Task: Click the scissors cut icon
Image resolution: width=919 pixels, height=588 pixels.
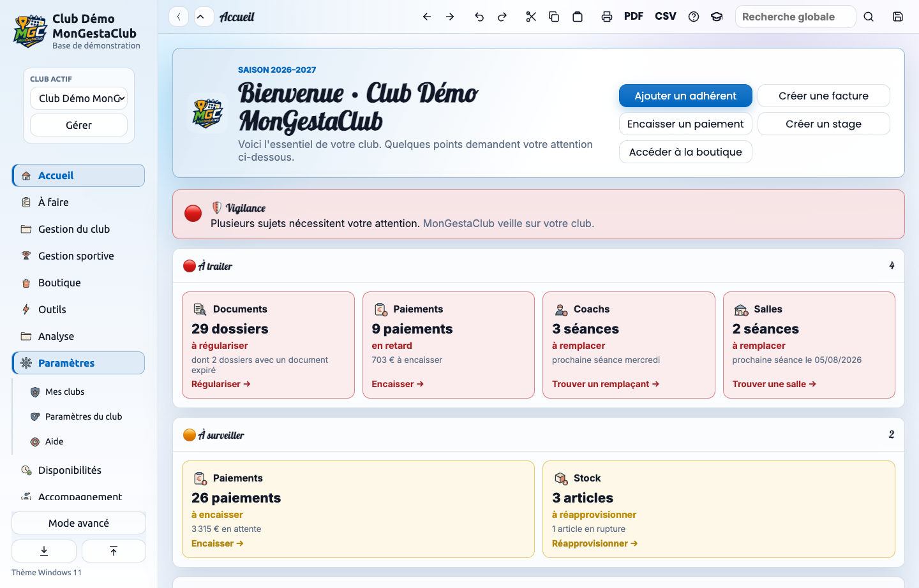Action: coord(531,17)
